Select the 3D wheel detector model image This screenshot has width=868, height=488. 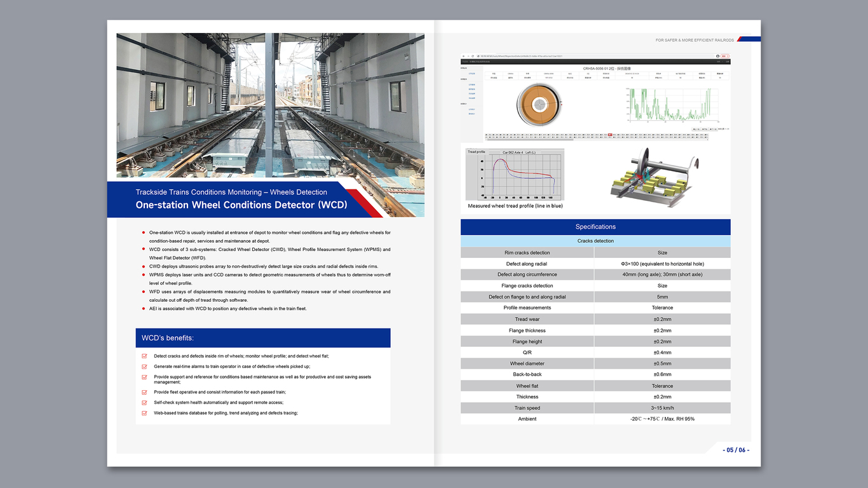click(655, 178)
